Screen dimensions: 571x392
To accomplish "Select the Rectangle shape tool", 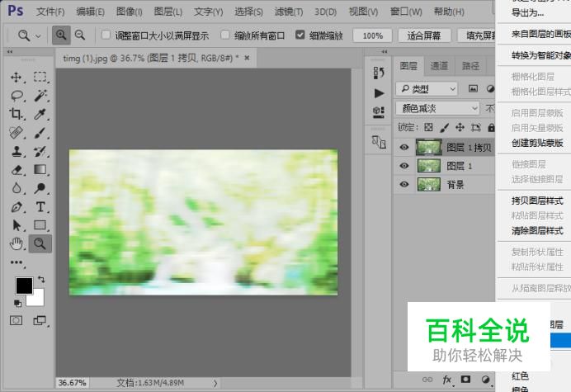I will coord(40,225).
